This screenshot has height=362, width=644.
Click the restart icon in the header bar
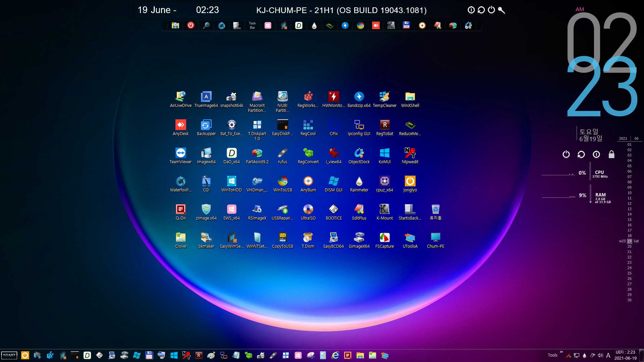481,10
